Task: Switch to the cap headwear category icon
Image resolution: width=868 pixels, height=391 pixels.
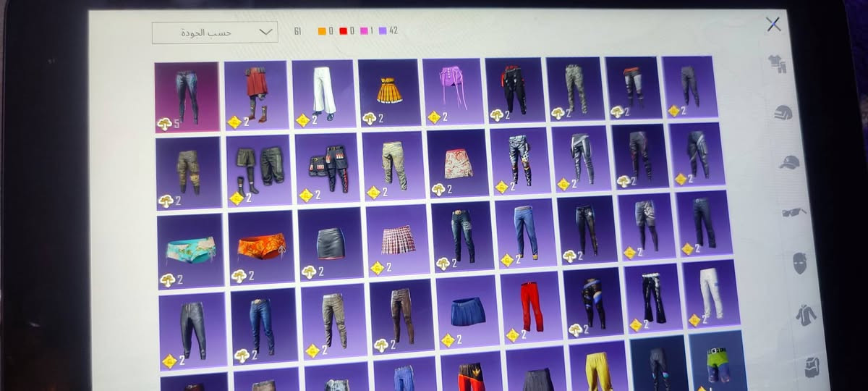Action: pyautogui.click(x=788, y=161)
